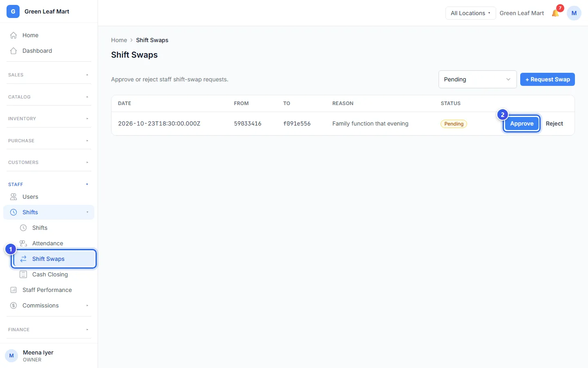Expand the Customers section
This screenshot has height=368, width=588.
pos(49,162)
